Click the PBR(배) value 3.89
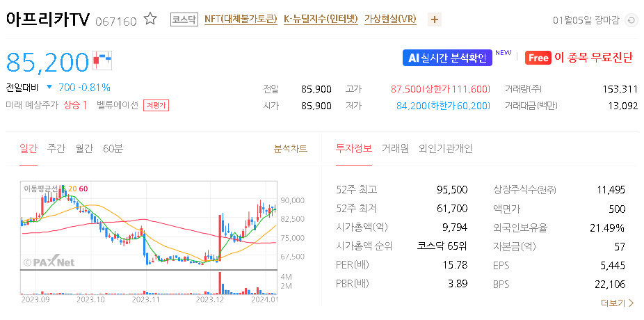Screen dimensions: 644x320 click(x=458, y=283)
